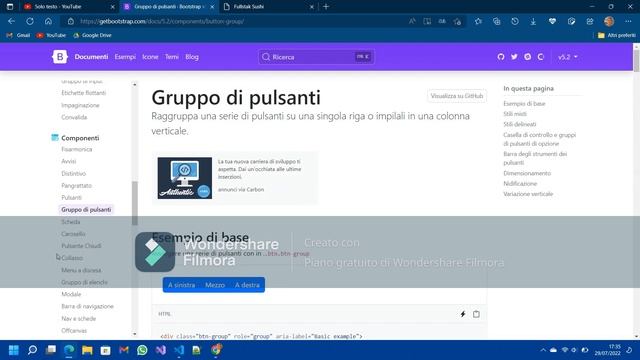Copy the HTML code to clipboard
Screen dimensions: 640x360
click(x=476, y=314)
